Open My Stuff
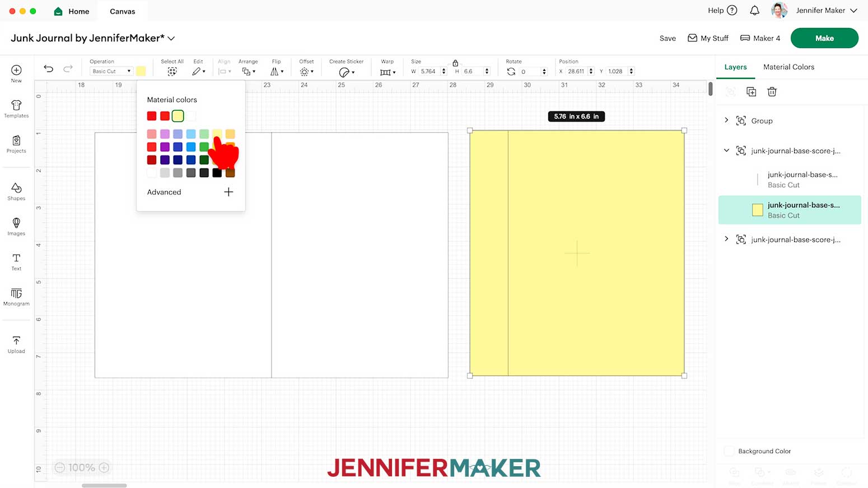 tap(708, 38)
